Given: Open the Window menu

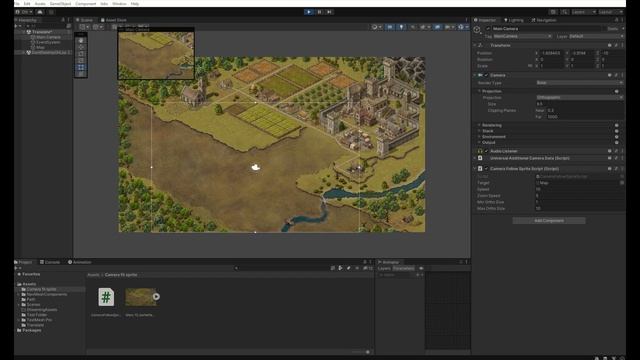Looking at the screenshot, I should click(x=120, y=4).
